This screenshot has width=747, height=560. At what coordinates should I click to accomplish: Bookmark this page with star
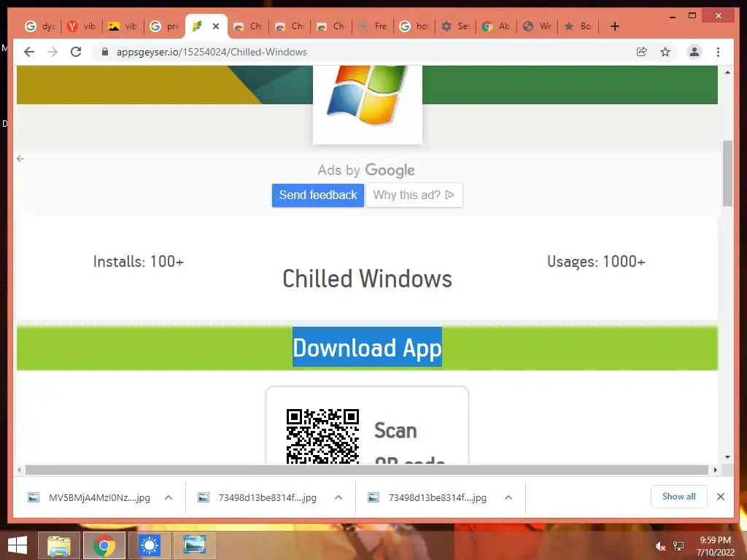click(x=665, y=52)
